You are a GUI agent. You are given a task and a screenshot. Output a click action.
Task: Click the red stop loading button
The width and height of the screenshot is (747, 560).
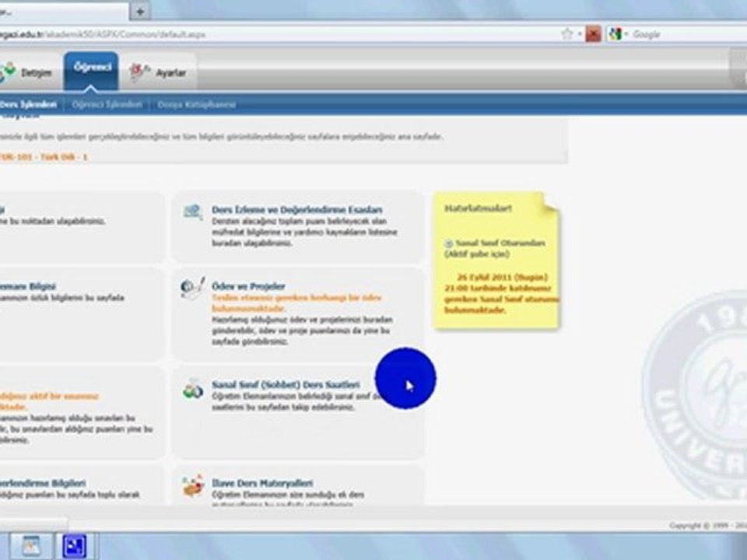[593, 33]
